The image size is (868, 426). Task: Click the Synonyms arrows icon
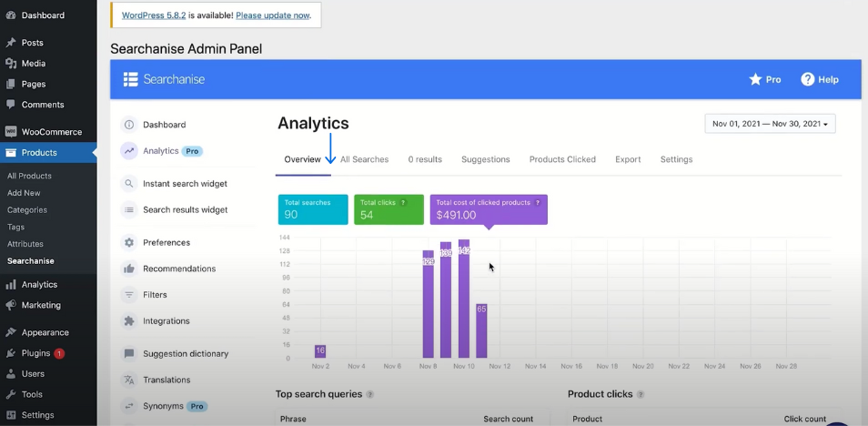click(x=129, y=406)
